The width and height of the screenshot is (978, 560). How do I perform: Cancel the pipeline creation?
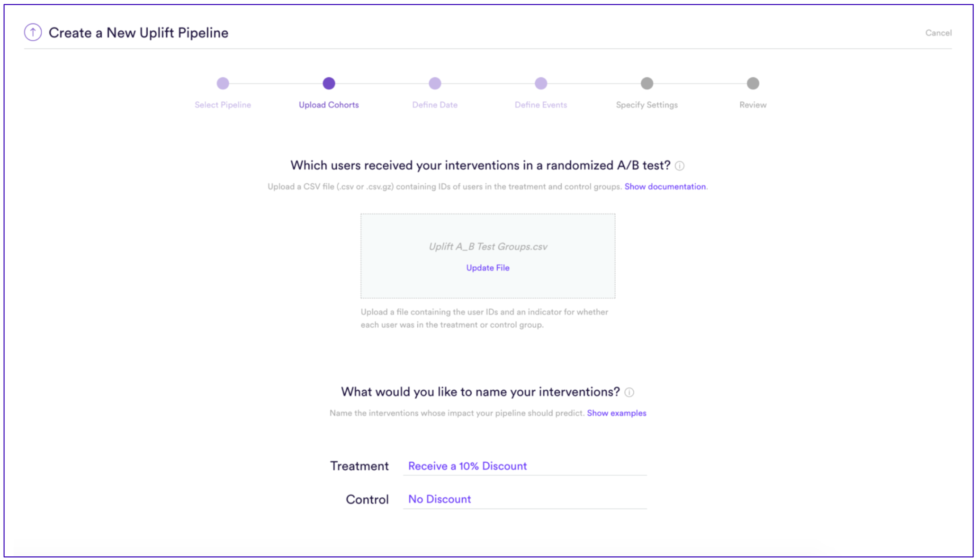939,33
